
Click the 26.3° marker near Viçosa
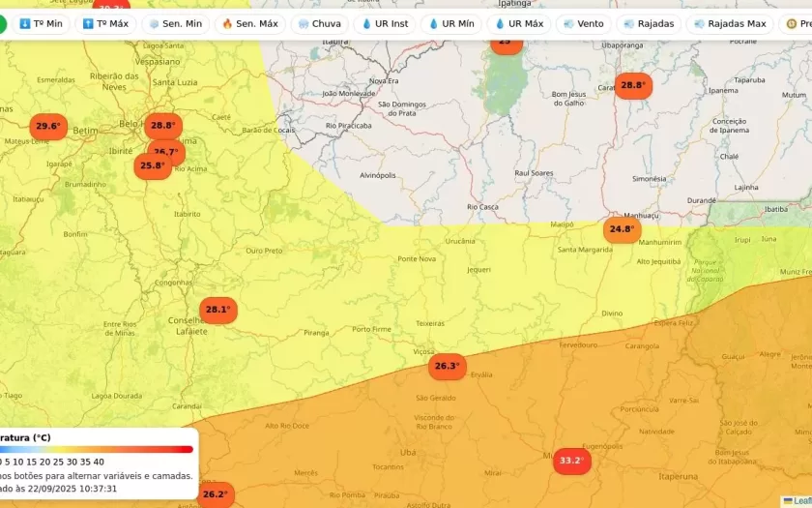(447, 367)
